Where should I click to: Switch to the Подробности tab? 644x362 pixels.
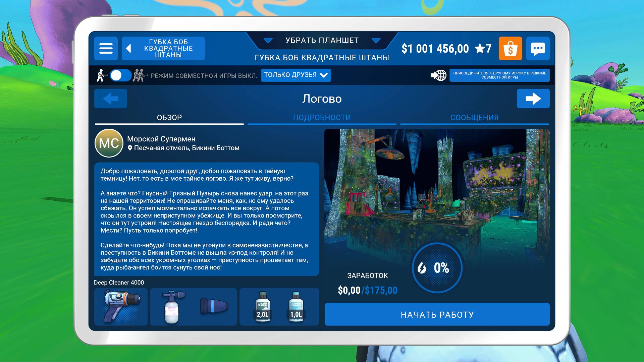[322, 118]
